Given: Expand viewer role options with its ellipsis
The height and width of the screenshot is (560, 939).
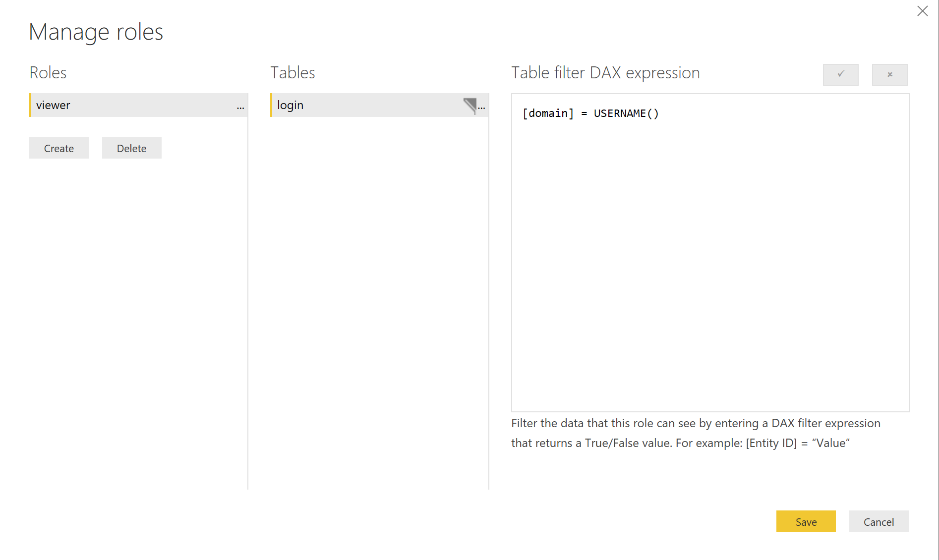Looking at the screenshot, I should [241, 107].
